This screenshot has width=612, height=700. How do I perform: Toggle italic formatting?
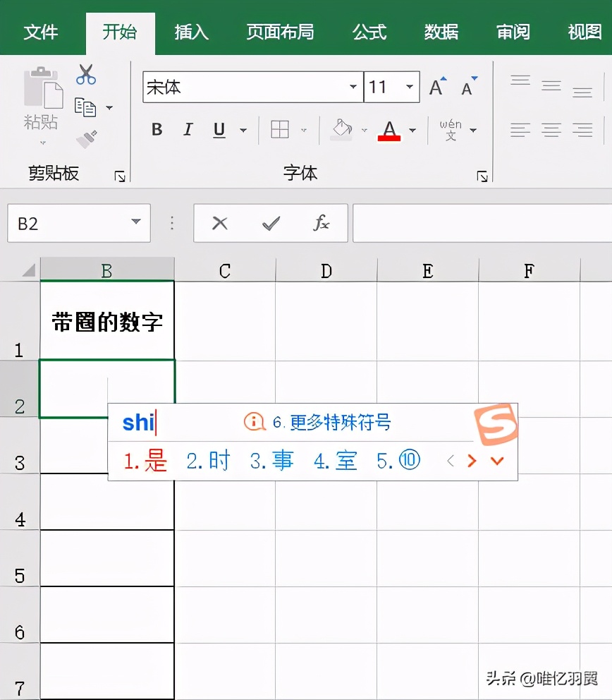pyautogui.click(x=188, y=129)
